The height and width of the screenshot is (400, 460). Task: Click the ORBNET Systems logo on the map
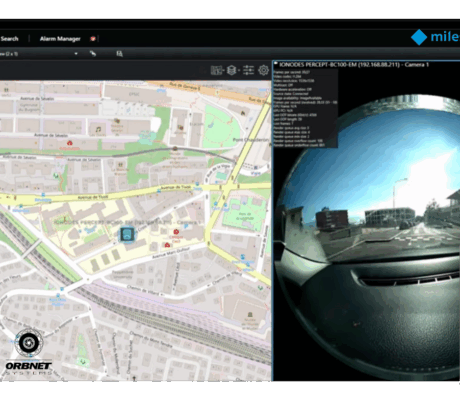pos(29,352)
